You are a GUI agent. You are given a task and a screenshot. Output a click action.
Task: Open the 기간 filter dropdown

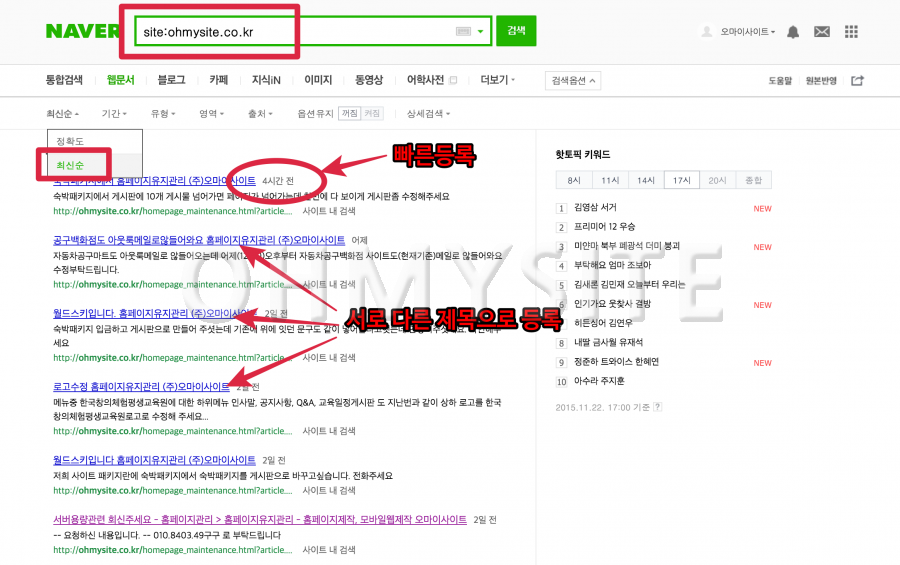click(x=114, y=114)
